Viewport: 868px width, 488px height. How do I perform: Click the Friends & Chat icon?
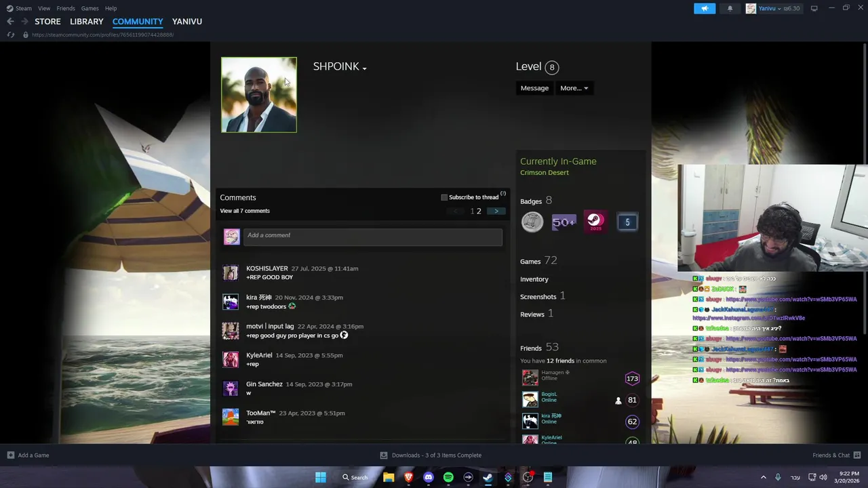coord(857,455)
